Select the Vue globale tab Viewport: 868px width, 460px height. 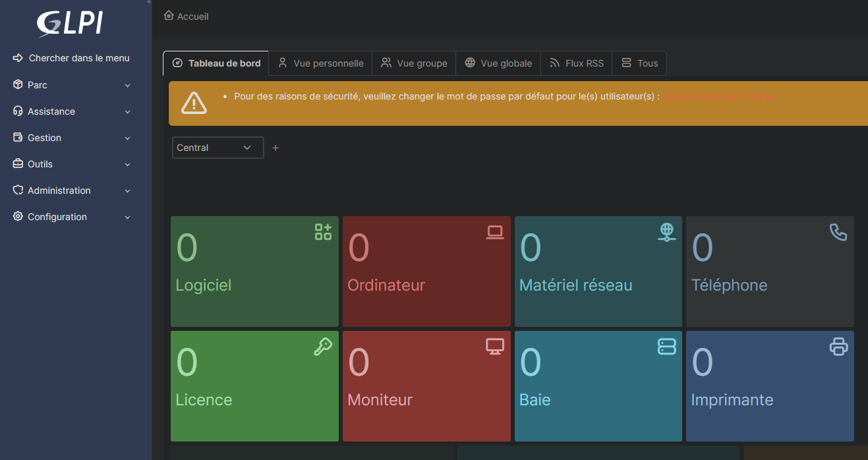click(x=498, y=63)
